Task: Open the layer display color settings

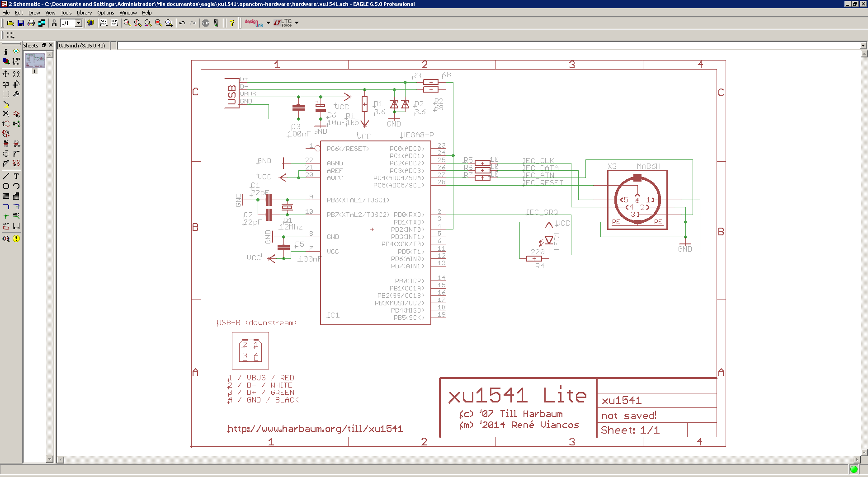Action: click(6, 61)
